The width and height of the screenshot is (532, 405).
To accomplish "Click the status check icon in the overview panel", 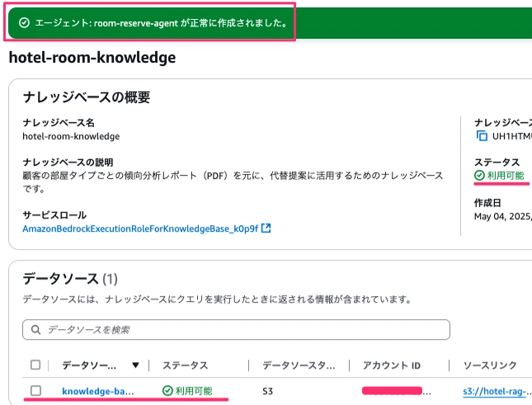I will tap(479, 176).
